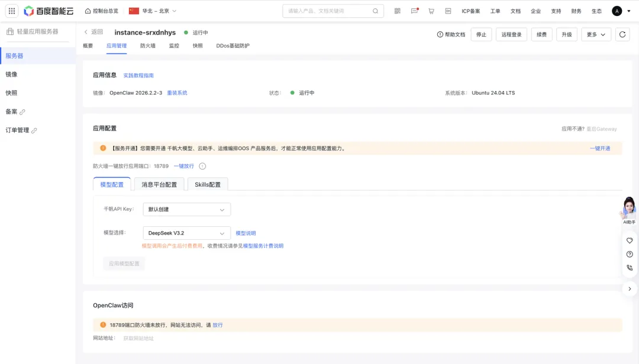Click 放行 link in OpenClaw访问 warning
Viewport: 639px width, 364px height.
[218, 325]
